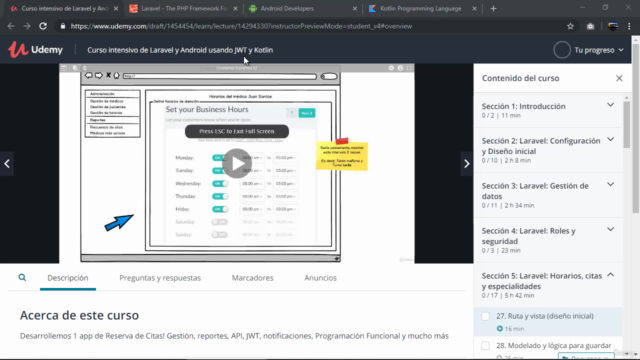This screenshot has height=360, width=640.
Task: Switch to the Anuncios tab
Action: click(320, 278)
